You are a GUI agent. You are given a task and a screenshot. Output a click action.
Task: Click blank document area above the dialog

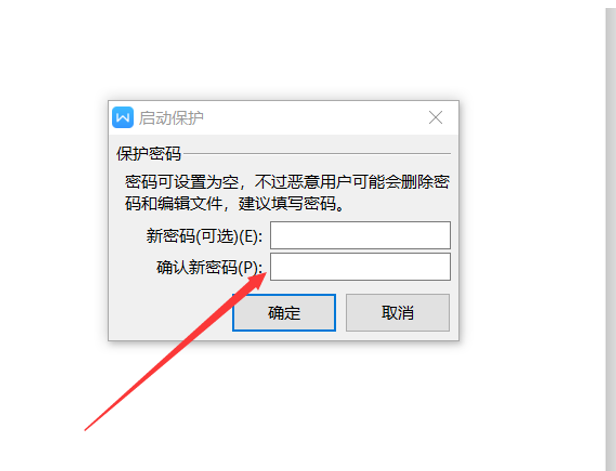click(x=283, y=49)
